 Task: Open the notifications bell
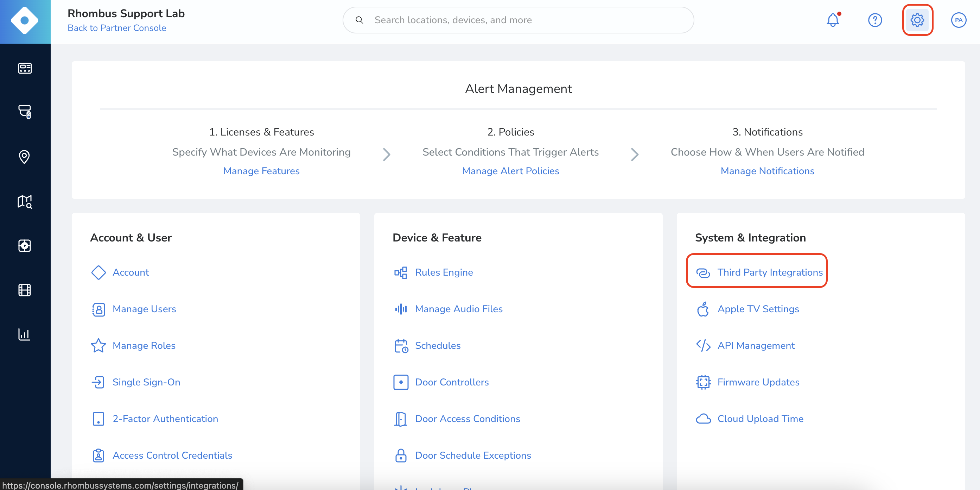833,20
